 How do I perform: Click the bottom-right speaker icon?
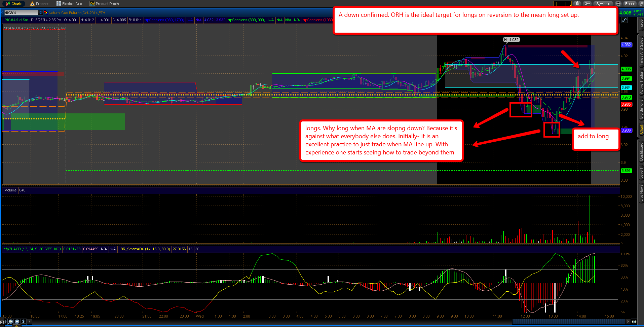[x=634, y=322]
